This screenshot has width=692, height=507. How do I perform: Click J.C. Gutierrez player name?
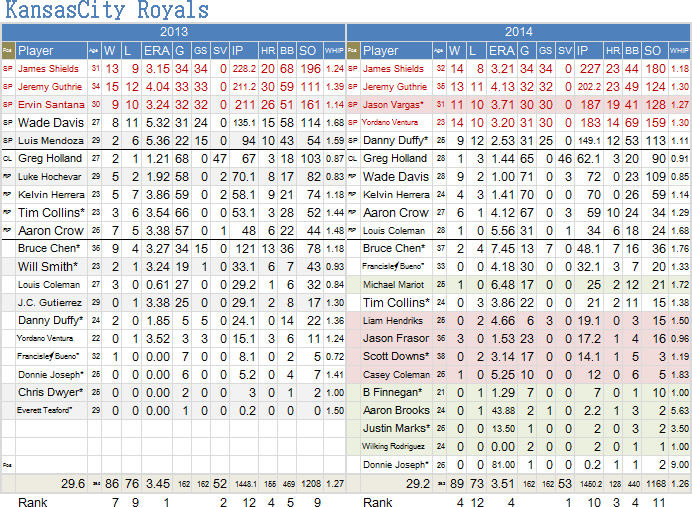[x=49, y=303]
